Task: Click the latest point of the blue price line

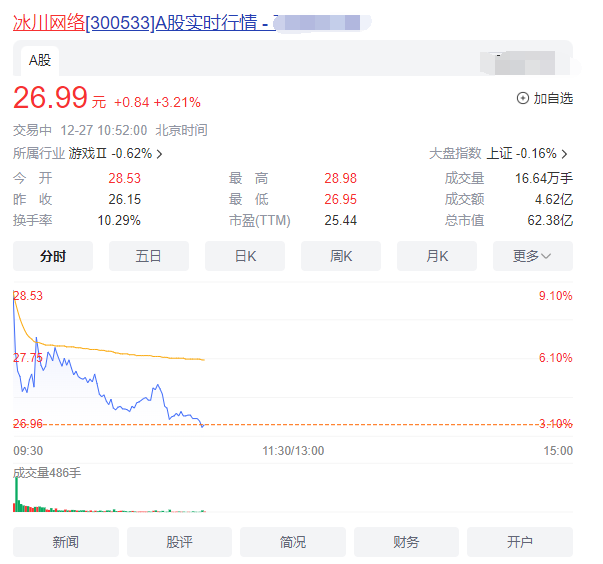Action: tap(203, 426)
